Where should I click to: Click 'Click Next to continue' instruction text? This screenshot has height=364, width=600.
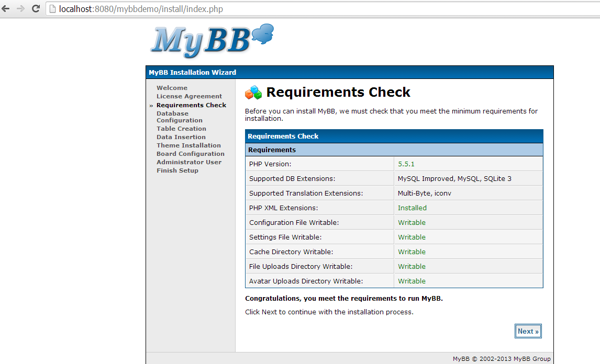click(329, 312)
